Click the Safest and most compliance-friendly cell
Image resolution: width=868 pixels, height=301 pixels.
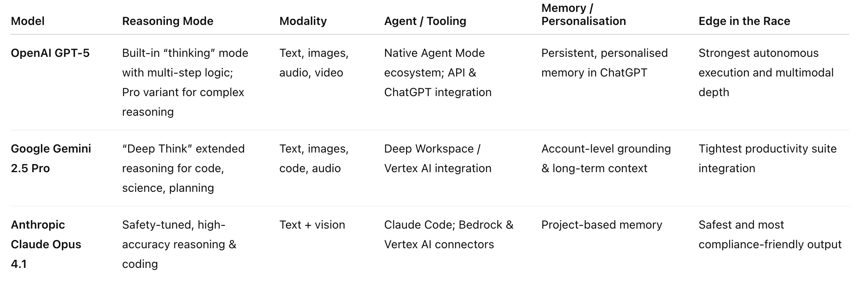[770, 234]
